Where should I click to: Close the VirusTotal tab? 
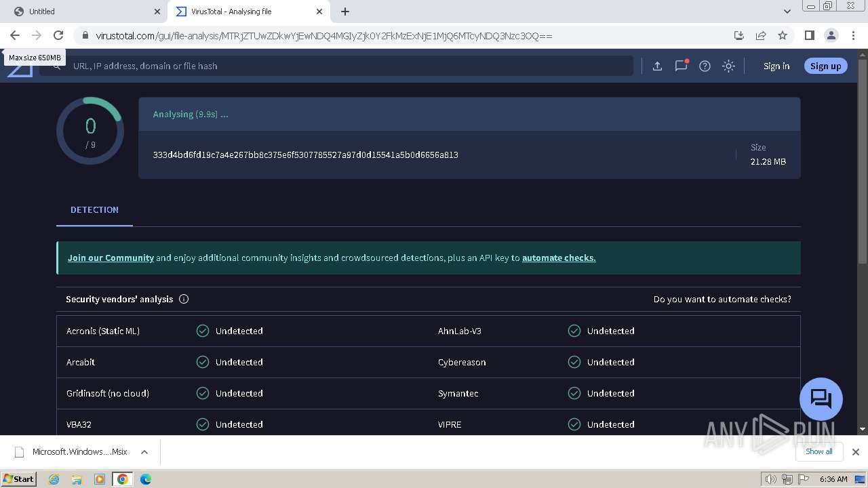319,12
